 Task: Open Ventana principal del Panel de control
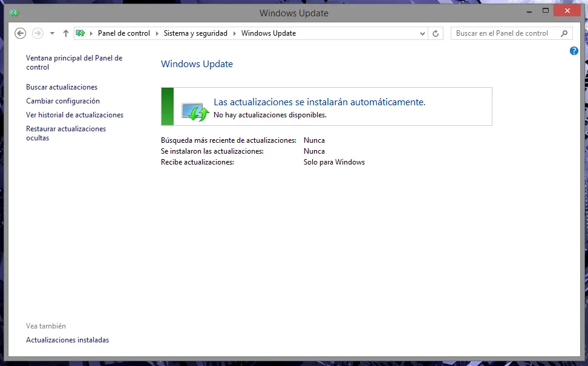(x=74, y=63)
